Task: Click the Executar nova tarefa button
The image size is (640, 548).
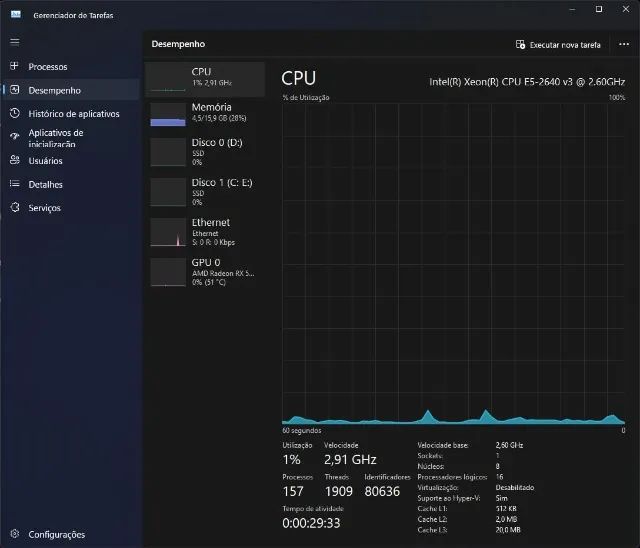Action: point(558,44)
